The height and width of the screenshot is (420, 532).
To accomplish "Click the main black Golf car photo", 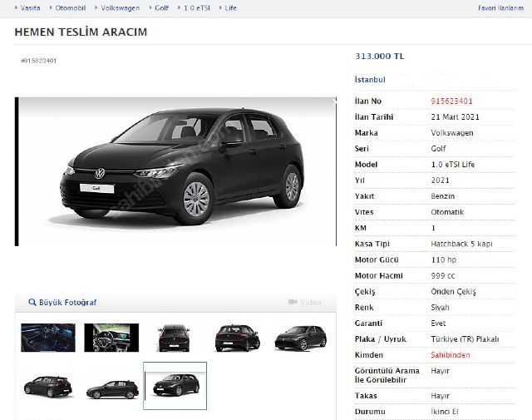I will pos(175,171).
